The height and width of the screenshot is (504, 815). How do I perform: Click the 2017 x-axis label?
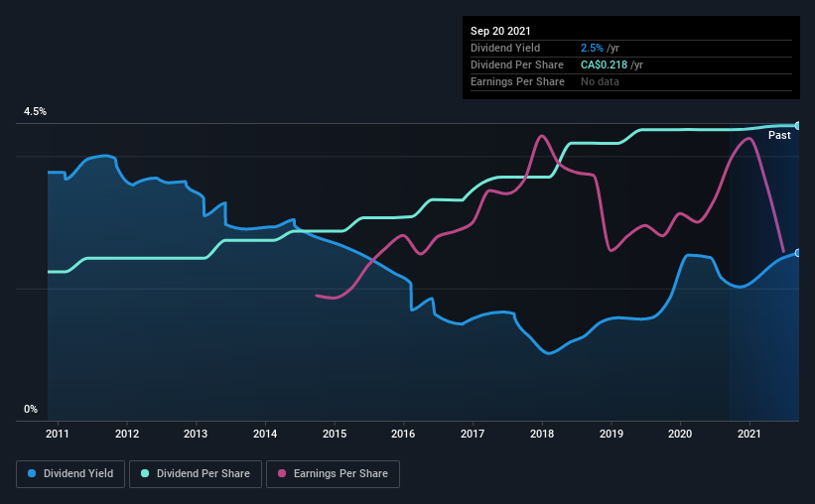(x=473, y=434)
